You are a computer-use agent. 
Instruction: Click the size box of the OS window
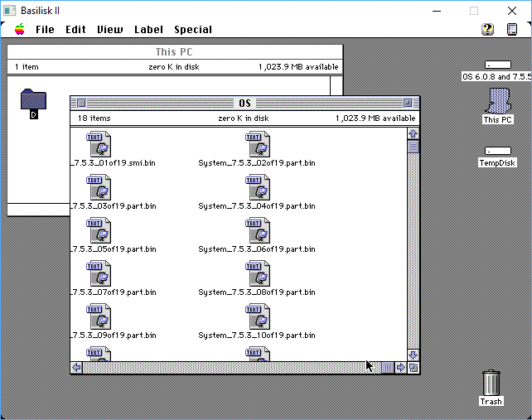pyautogui.click(x=414, y=368)
